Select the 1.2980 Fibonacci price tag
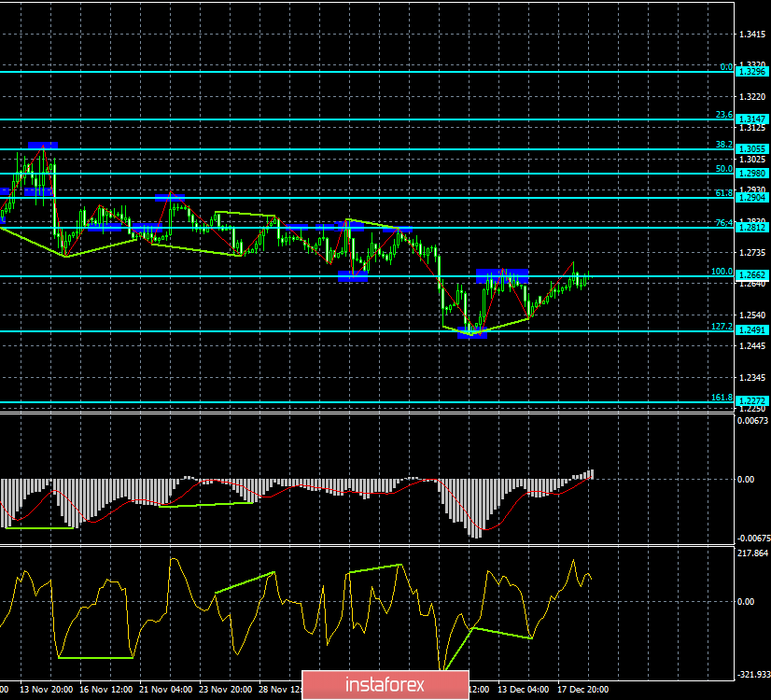The image size is (771, 700). 751,174
